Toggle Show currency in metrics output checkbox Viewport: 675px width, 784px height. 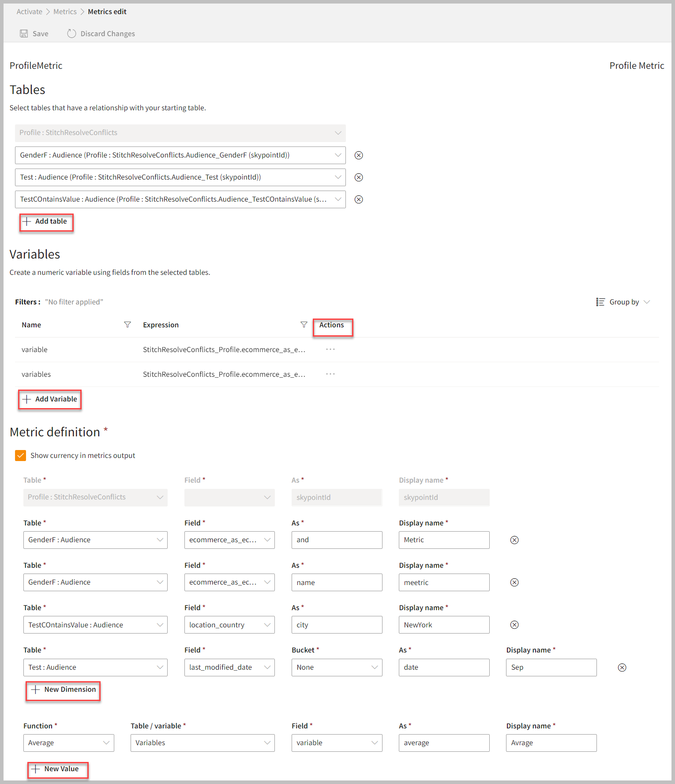[x=20, y=455]
